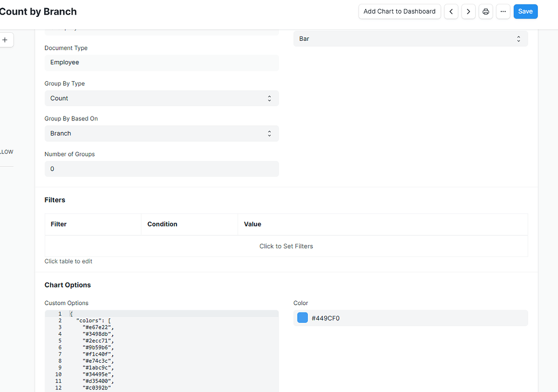Click the Color hex value field

click(414, 318)
